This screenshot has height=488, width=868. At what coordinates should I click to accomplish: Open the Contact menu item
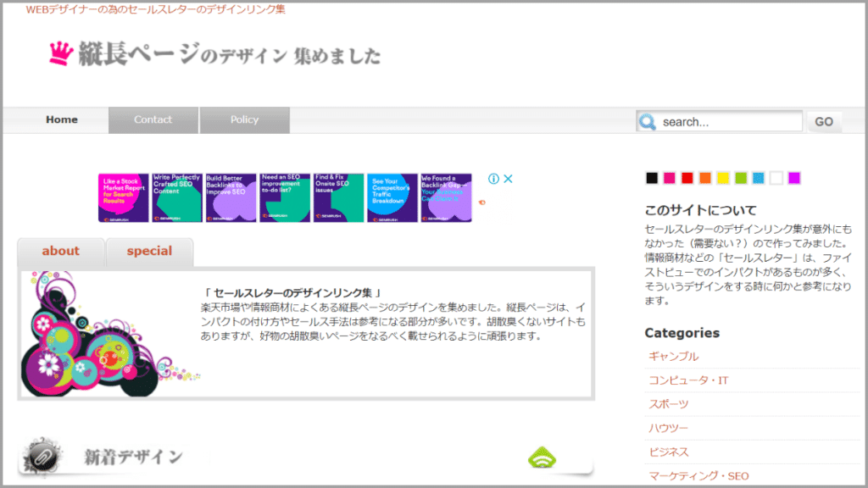tap(153, 120)
